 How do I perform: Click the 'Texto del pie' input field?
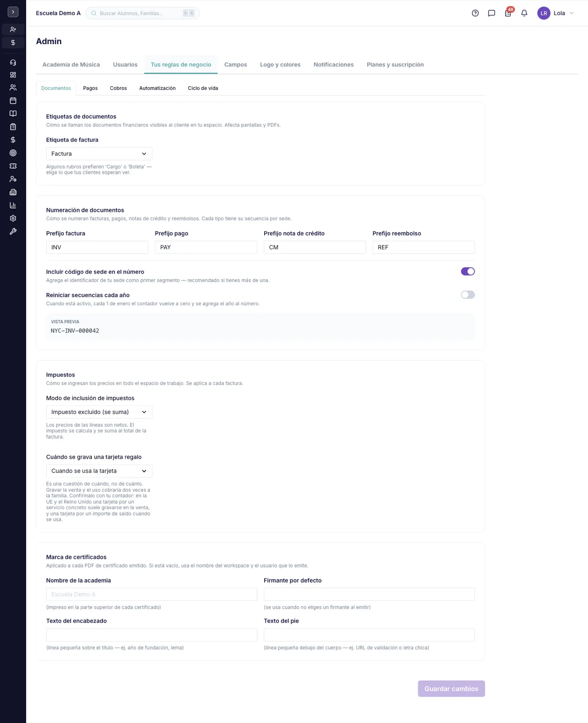click(369, 635)
